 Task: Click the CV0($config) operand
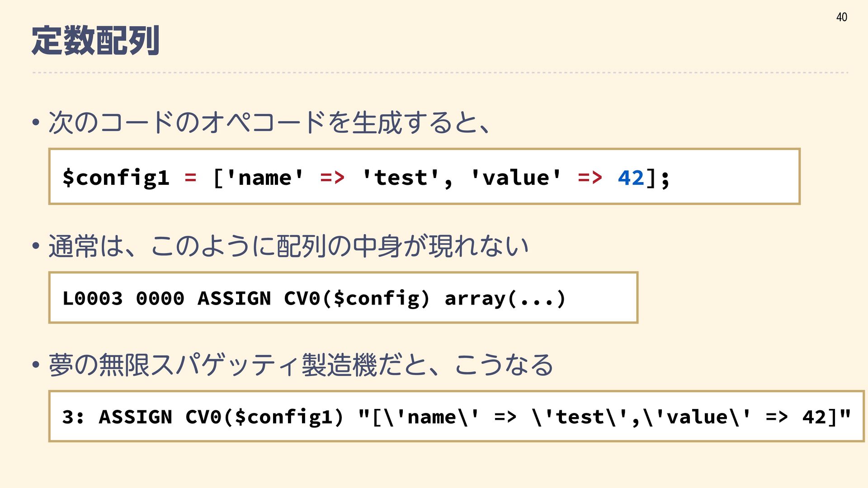tap(357, 298)
